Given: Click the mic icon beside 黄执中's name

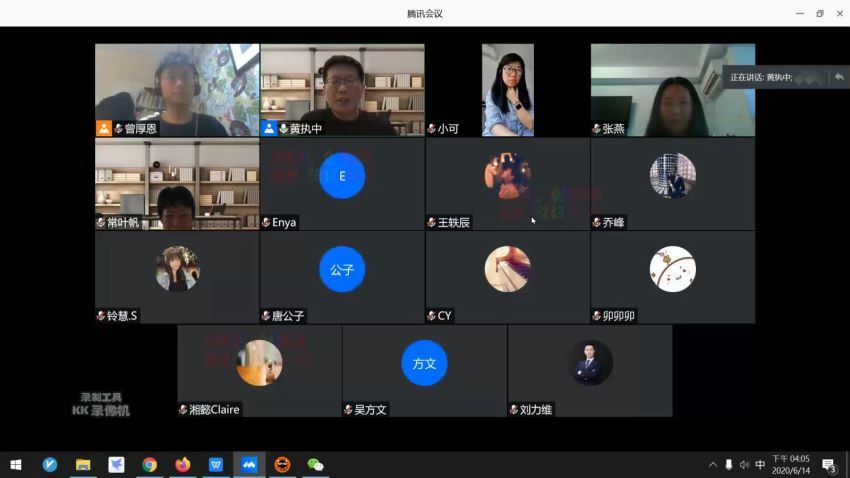Looking at the screenshot, I should pyautogui.click(x=283, y=129).
